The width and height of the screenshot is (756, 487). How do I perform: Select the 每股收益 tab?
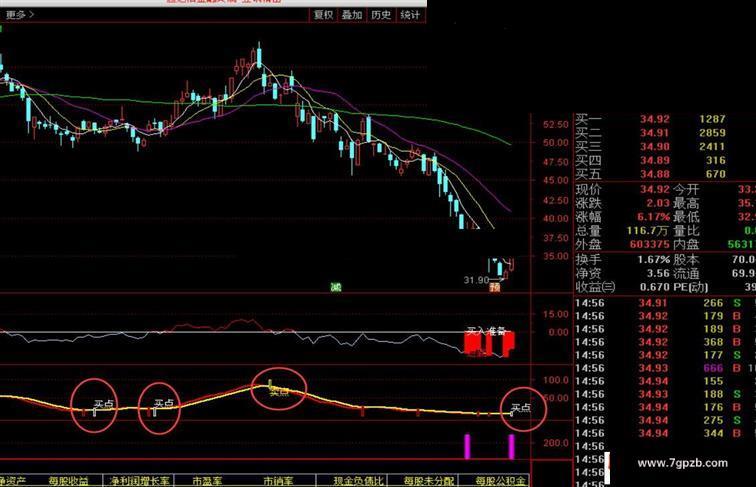(x=69, y=481)
